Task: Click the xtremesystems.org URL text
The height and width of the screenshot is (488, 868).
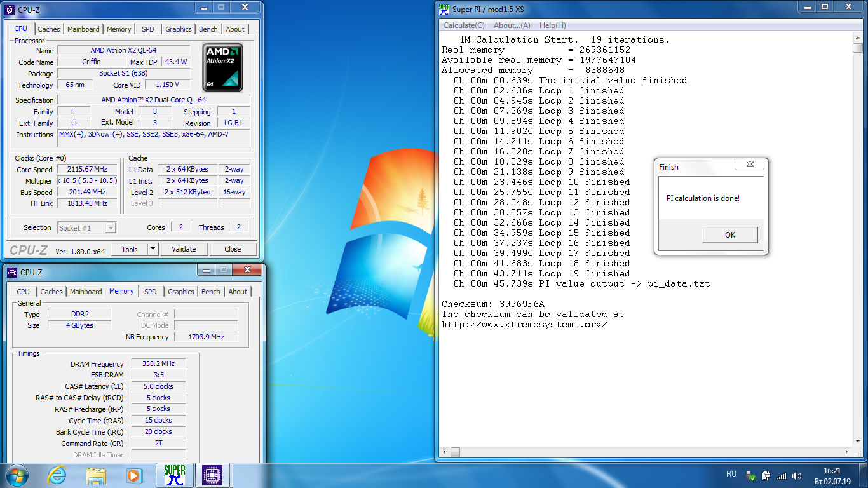Action: click(525, 324)
